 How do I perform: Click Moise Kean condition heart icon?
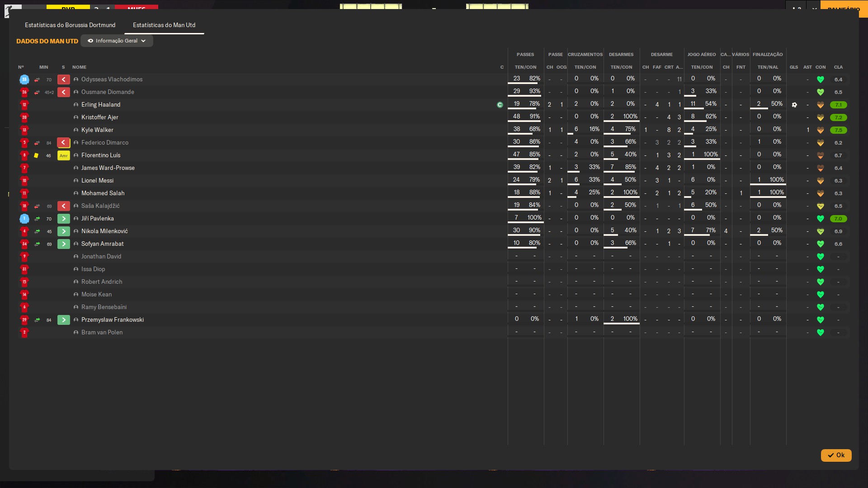(x=821, y=295)
